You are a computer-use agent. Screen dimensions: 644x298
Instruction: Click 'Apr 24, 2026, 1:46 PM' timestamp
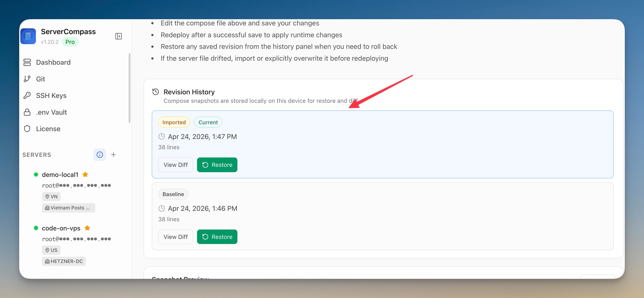point(202,209)
